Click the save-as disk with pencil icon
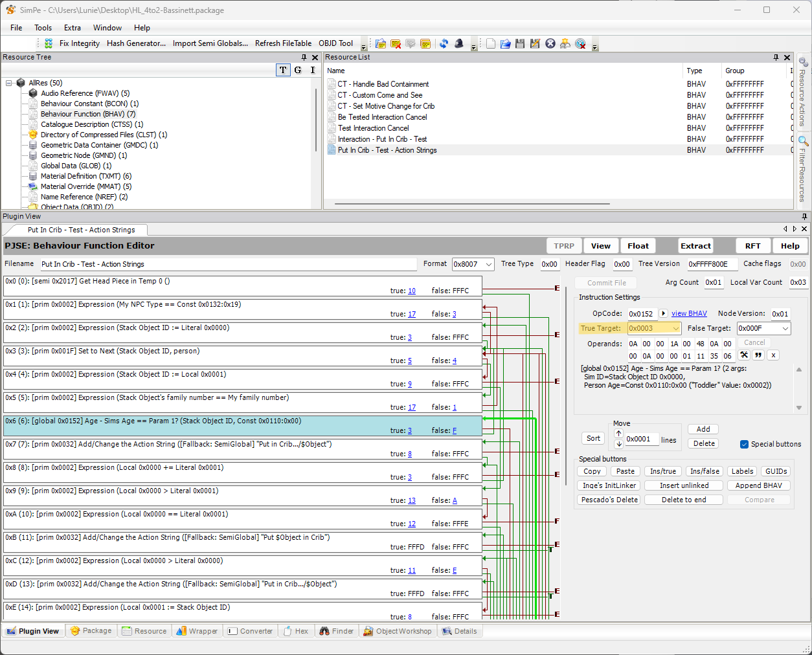This screenshot has width=812, height=655. click(x=535, y=43)
